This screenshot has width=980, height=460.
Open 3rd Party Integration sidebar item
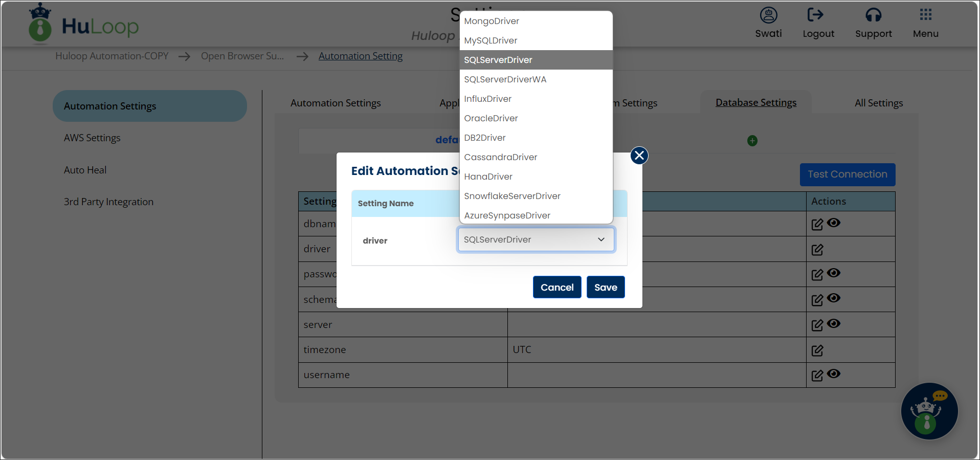click(108, 202)
